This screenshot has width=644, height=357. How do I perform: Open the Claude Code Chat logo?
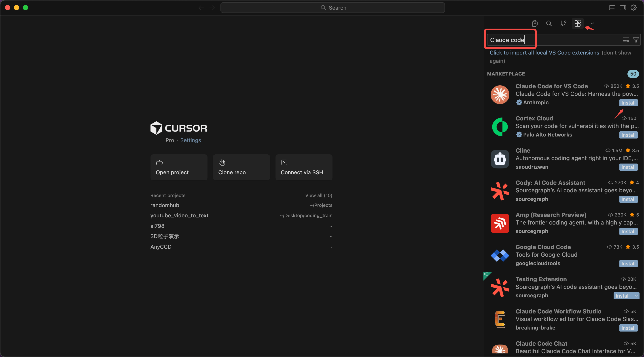500,349
